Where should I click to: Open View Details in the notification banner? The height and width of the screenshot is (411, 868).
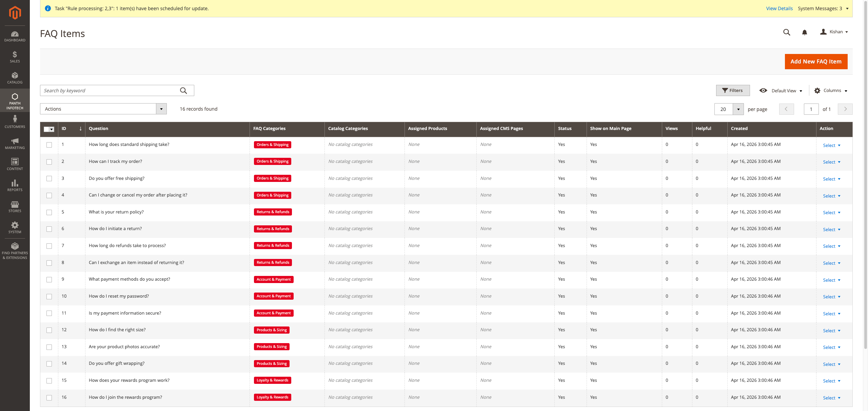click(x=779, y=8)
